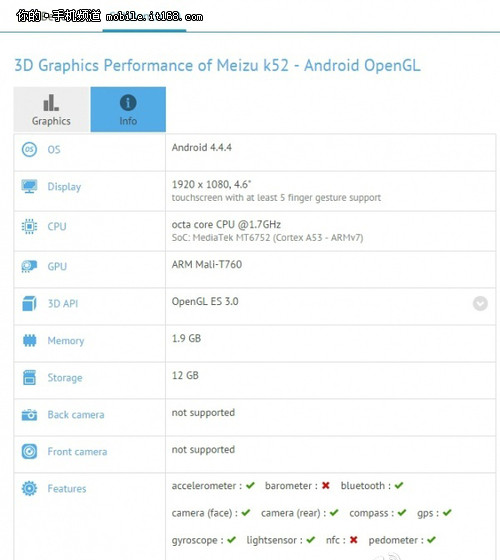This screenshot has width=500, height=560.
Task: Switch to the Graphics tab
Action: click(x=51, y=109)
